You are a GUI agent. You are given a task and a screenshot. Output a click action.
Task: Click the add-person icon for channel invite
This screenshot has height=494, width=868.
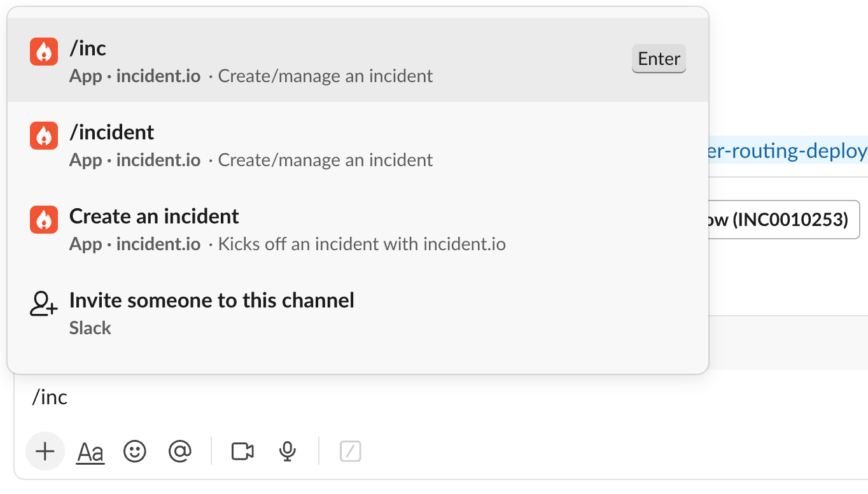tap(44, 304)
